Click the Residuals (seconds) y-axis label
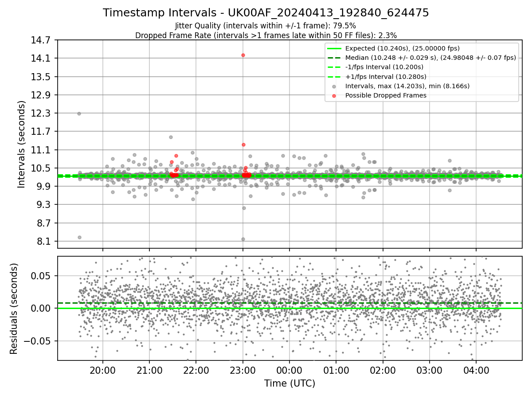Viewport: 532px width, 399px height. point(14,309)
